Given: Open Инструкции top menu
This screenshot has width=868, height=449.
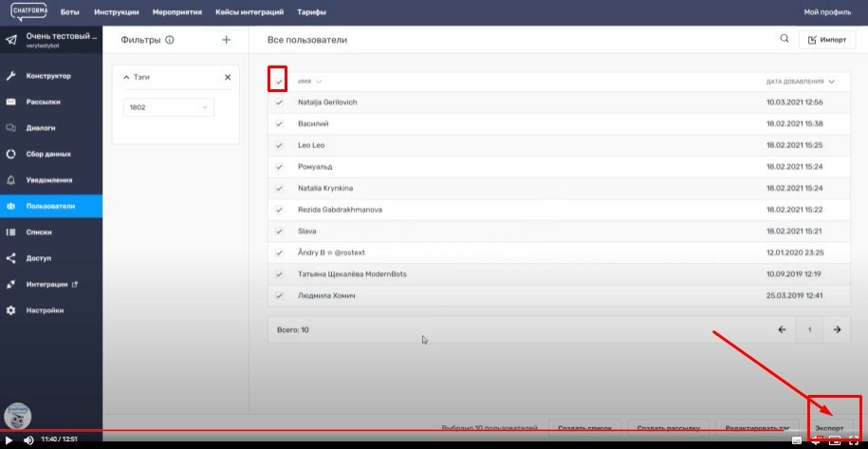Looking at the screenshot, I should [117, 12].
